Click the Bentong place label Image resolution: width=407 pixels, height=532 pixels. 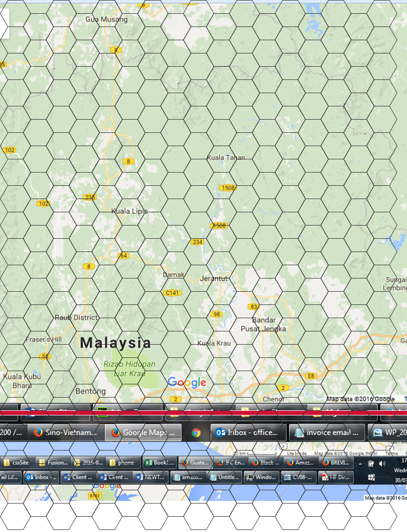click(x=91, y=391)
